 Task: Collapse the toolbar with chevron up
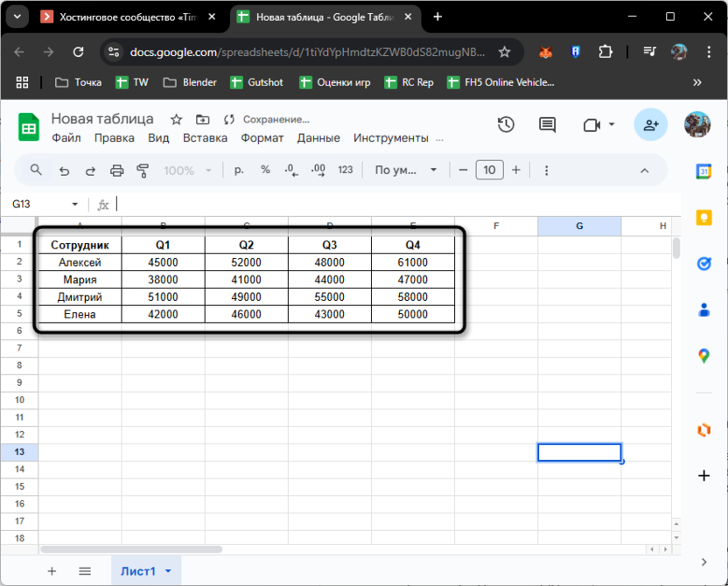pos(645,171)
